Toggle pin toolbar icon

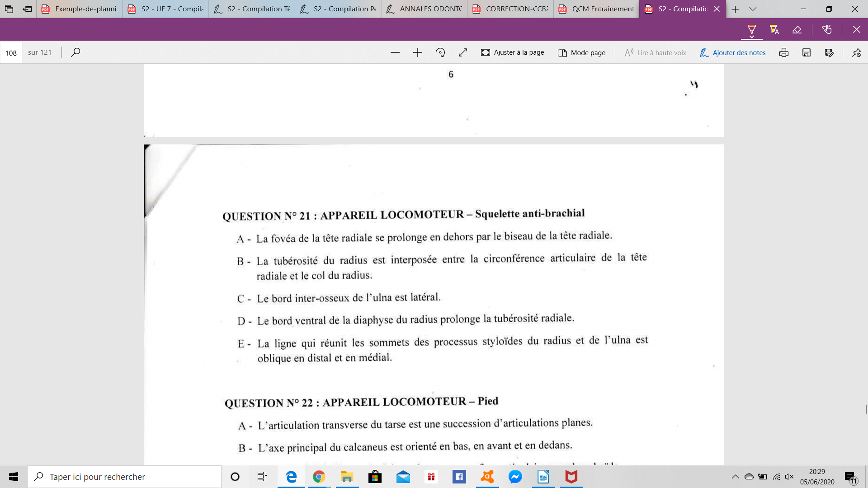856,52
